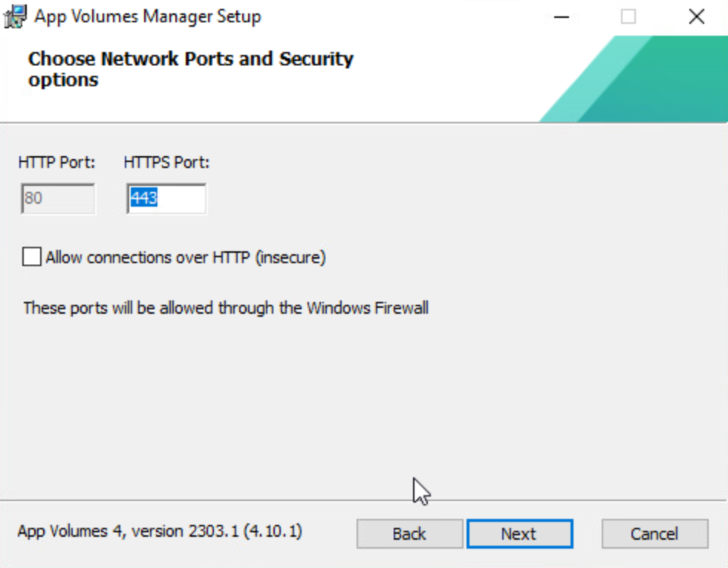Screen dimensions: 728x568
Task: Click the white header area beside the heading
Action: point(446,74)
